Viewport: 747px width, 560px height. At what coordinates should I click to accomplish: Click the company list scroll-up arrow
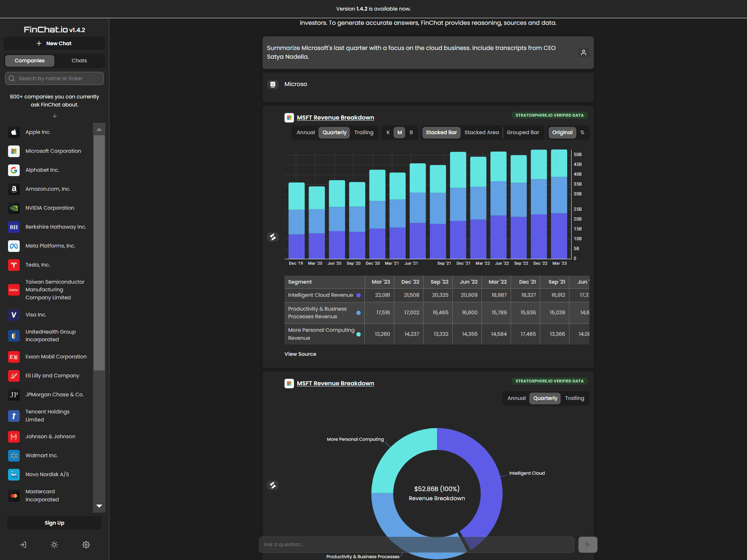(99, 129)
